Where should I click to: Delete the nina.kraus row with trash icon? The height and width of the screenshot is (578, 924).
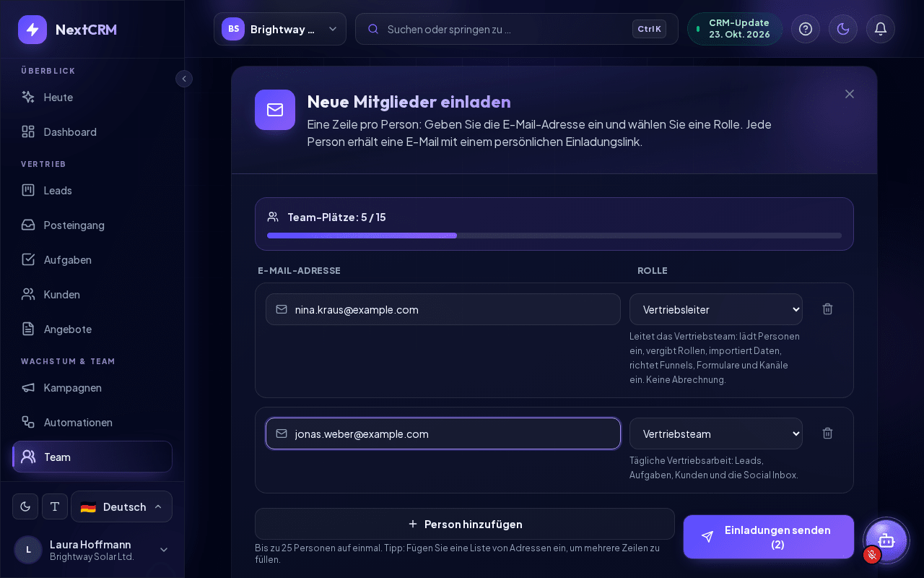828,309
